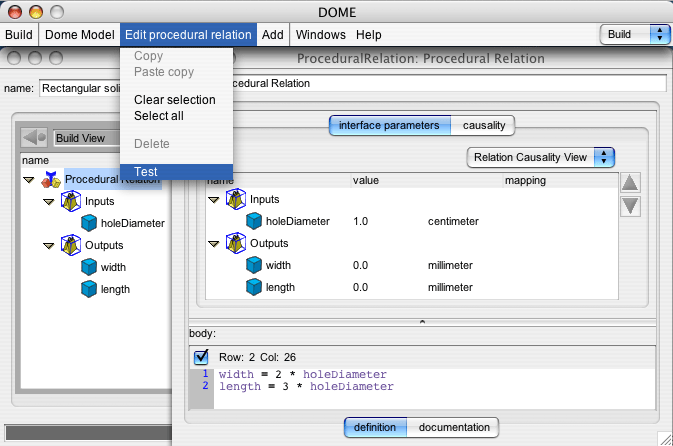673x446 pixels.
Task: Click the disabled Paste copy menu entry
Action: [176, 72]
